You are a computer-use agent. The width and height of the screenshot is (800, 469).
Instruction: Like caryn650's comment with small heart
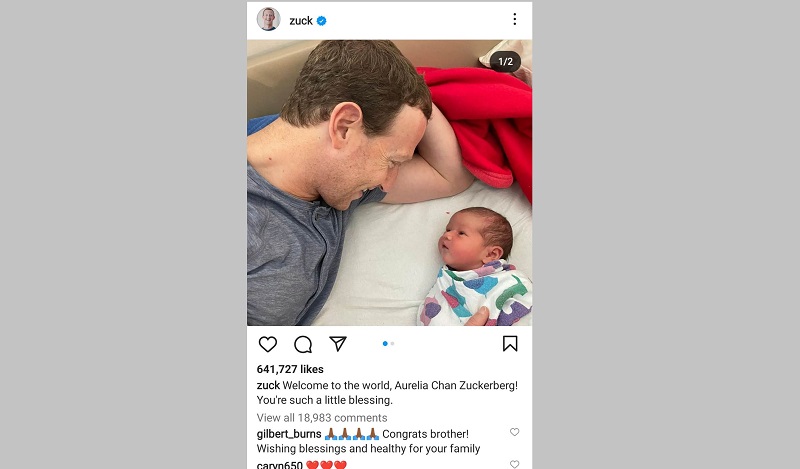(514, 464)
